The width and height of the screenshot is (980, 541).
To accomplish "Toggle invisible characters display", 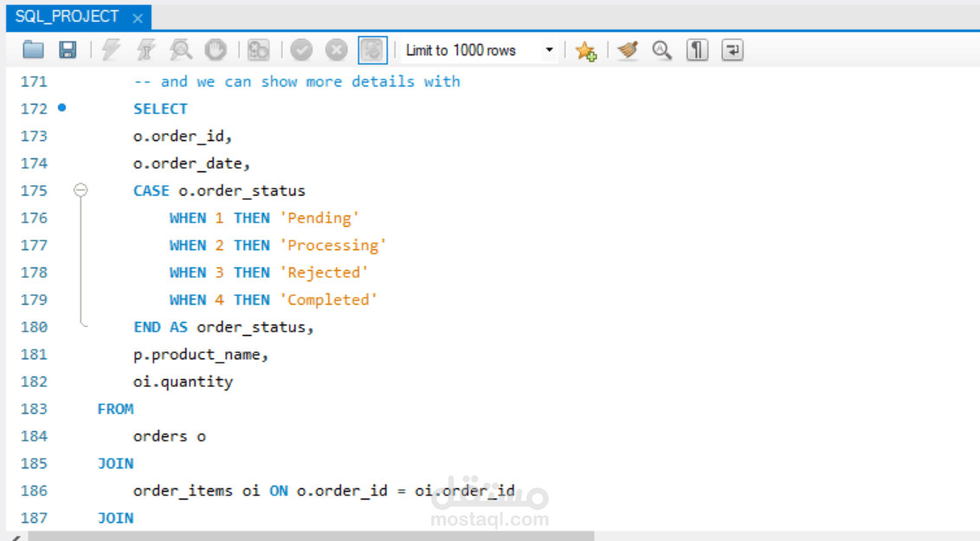I will click(x=697, y=50).
